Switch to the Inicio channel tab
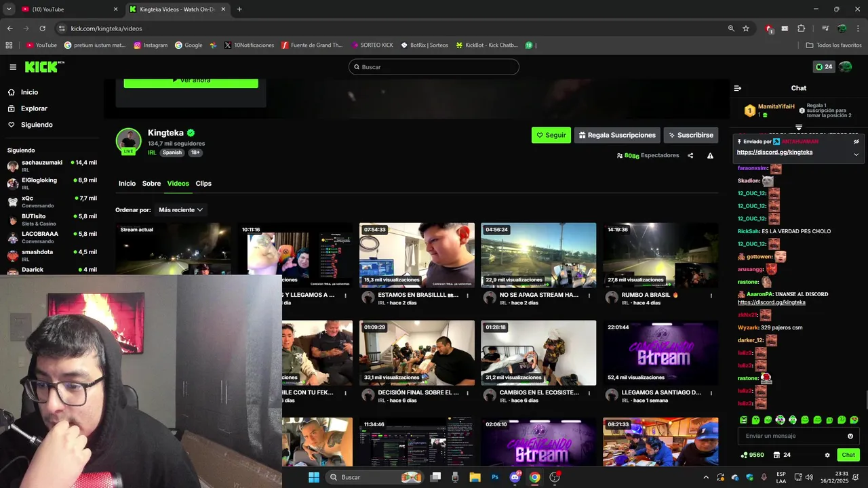Screen dimensions: 868x488 pos(127,184)
